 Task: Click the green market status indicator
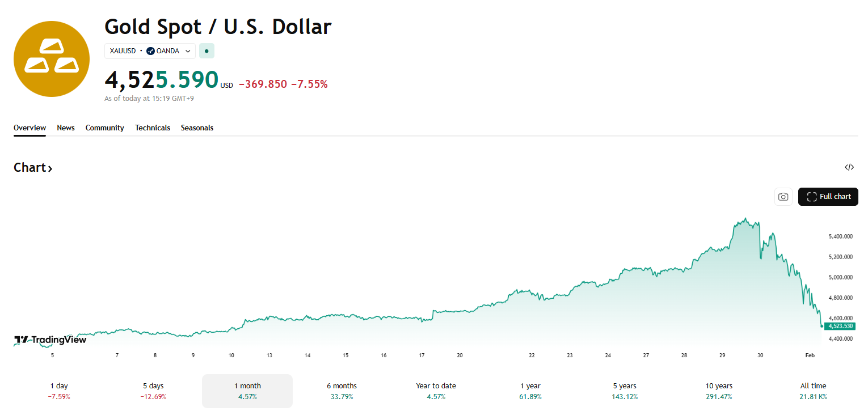tap(207, 50)
